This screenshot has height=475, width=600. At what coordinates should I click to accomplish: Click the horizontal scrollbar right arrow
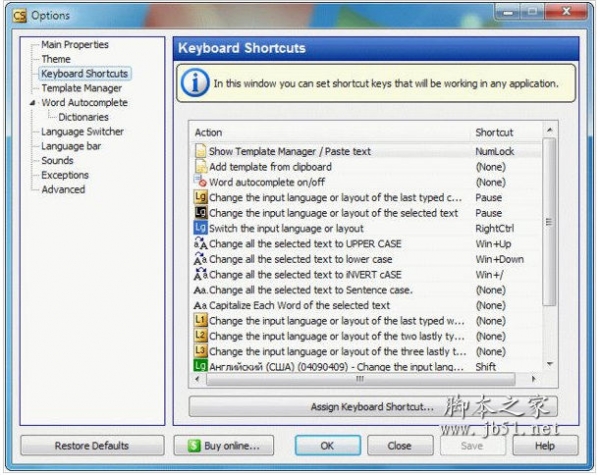[x=533, y=379]
